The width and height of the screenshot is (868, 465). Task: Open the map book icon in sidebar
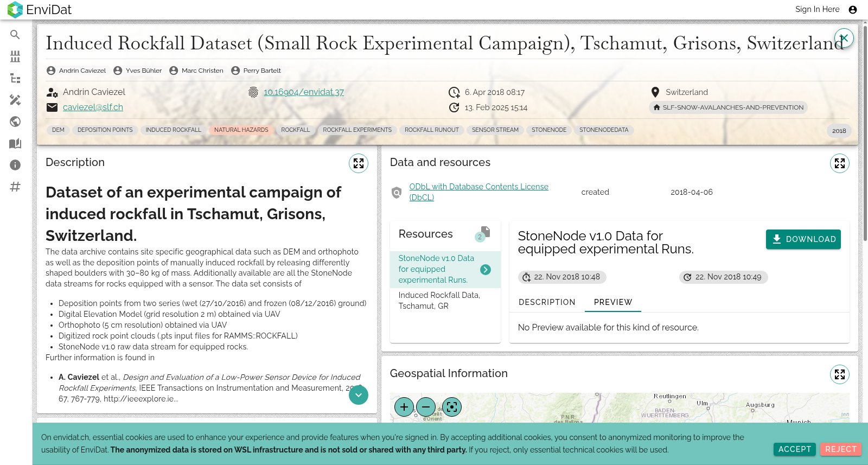click(15, 143)
